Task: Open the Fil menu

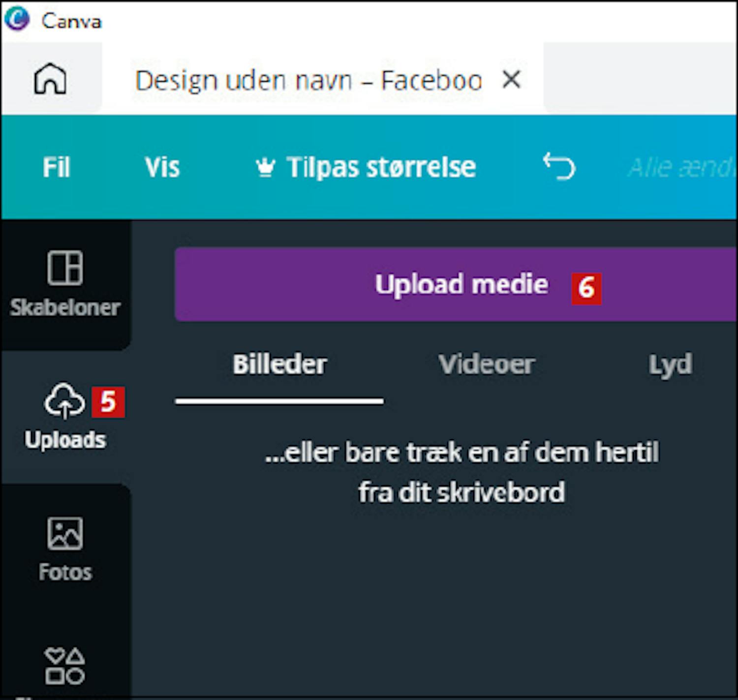Action: point(56,167)
